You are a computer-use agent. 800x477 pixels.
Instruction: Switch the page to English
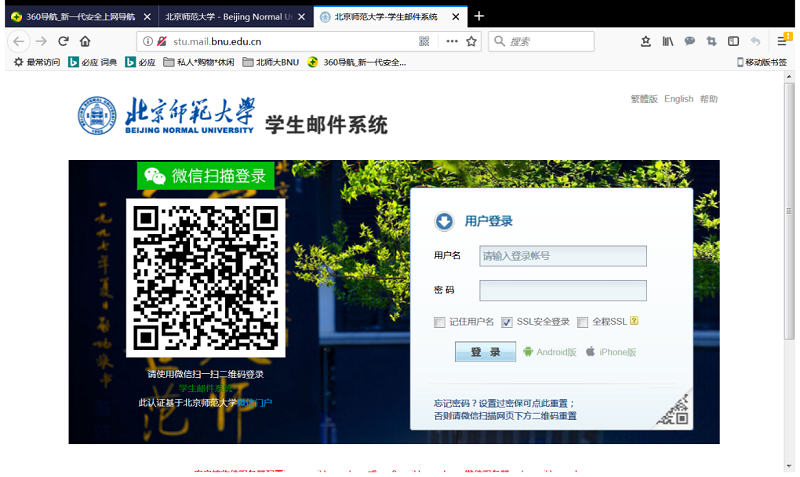pyautogui.click(x=679, y=99)
